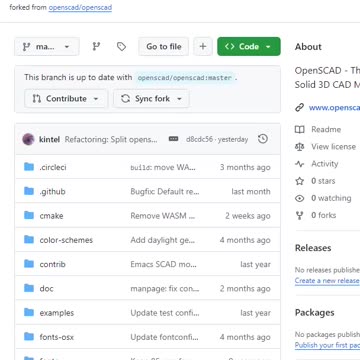Open the Activity link
Image resolution: width=360 pixels, height=360 pixels.
325,164
